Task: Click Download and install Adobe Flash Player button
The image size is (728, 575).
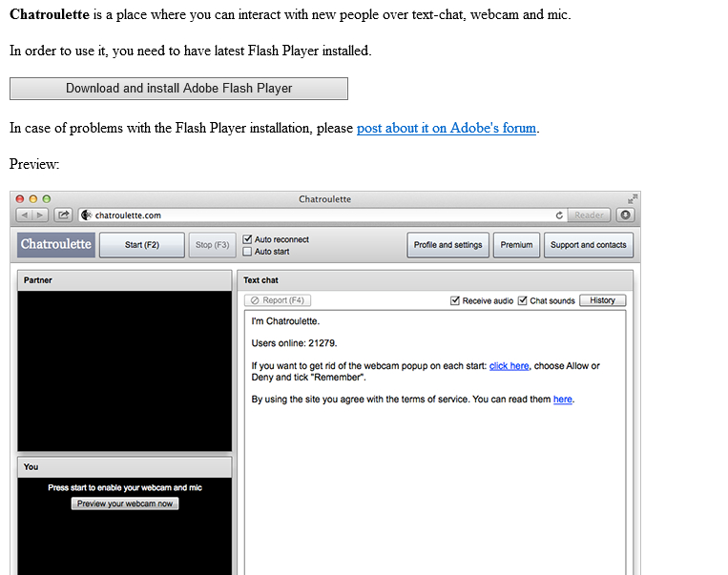Action: click(x=178, y=88)
